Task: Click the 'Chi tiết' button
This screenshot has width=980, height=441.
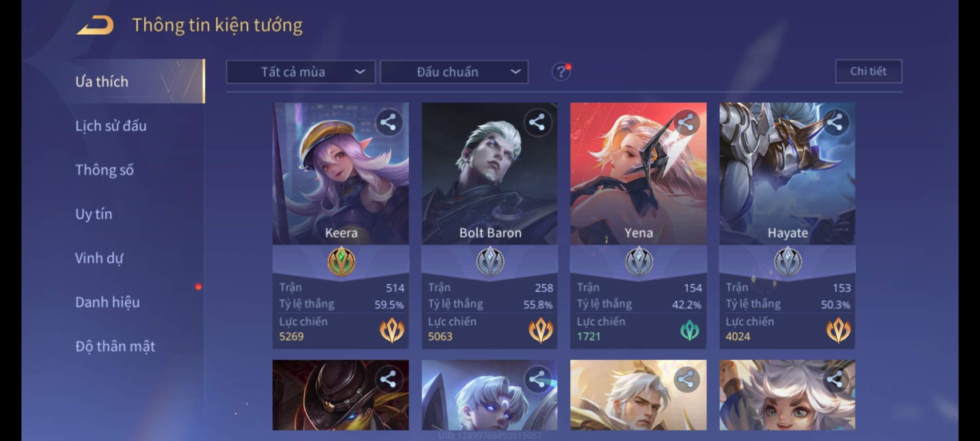Action: [x=869, y=71]
